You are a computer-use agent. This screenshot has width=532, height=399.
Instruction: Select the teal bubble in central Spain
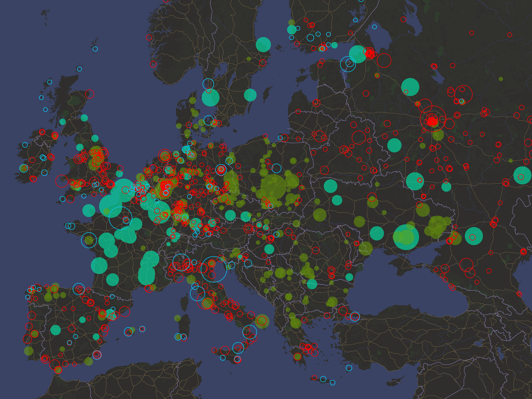(55, 330)
